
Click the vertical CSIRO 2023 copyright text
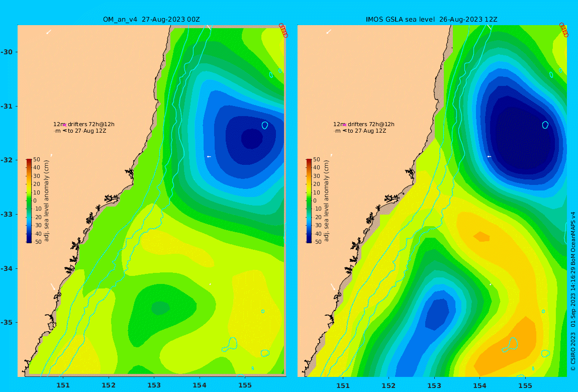click(x=573, y=291)
